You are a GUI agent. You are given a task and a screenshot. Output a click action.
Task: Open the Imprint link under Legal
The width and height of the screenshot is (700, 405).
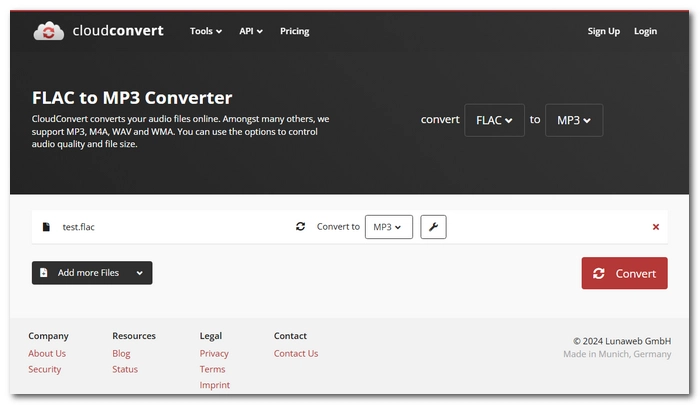point(214,385)
